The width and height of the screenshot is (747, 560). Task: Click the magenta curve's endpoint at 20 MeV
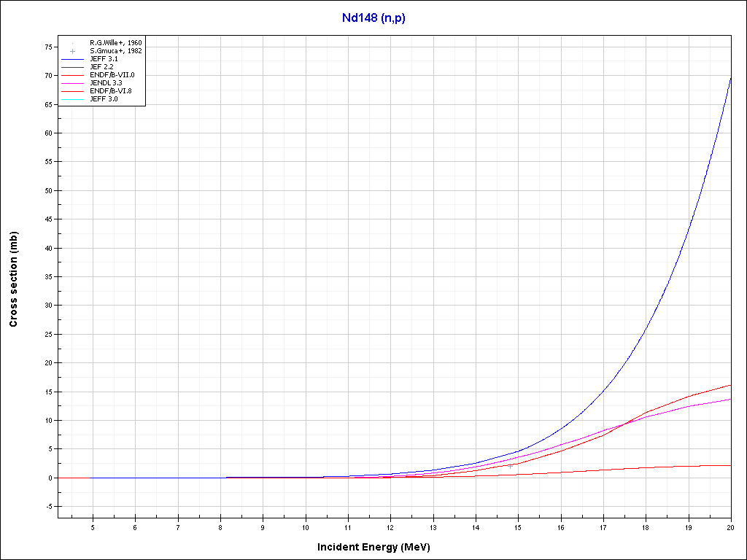730,399
